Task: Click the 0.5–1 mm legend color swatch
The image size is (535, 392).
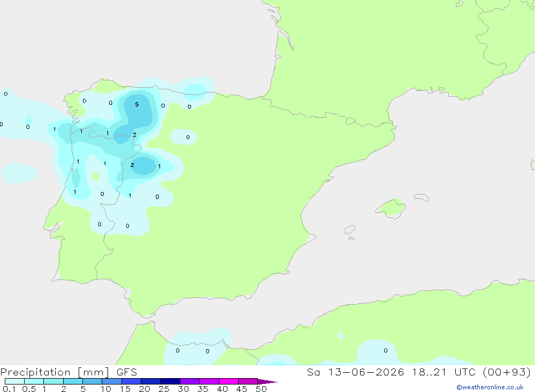Action: click(34, 381)
